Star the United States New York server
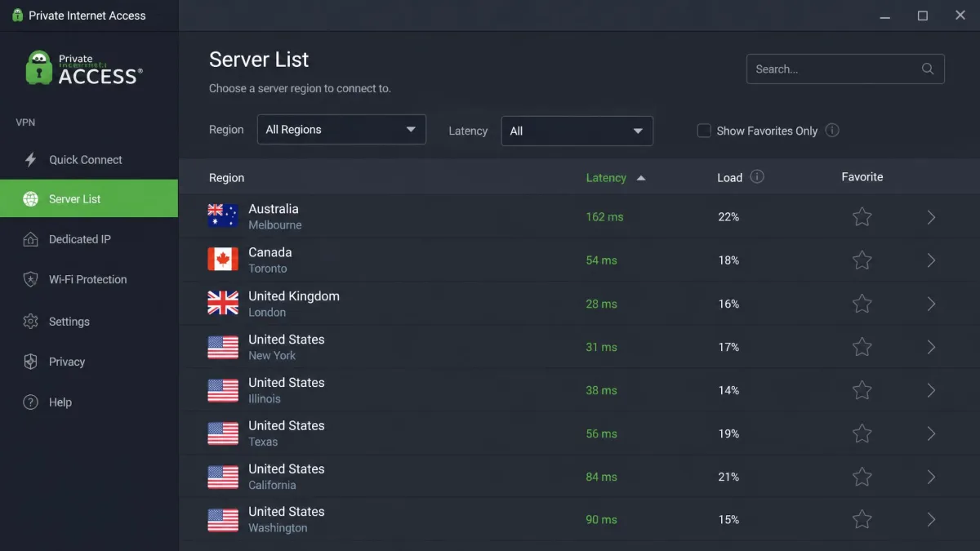The height and width of the screenshot is (551, 980). (862, 347)
